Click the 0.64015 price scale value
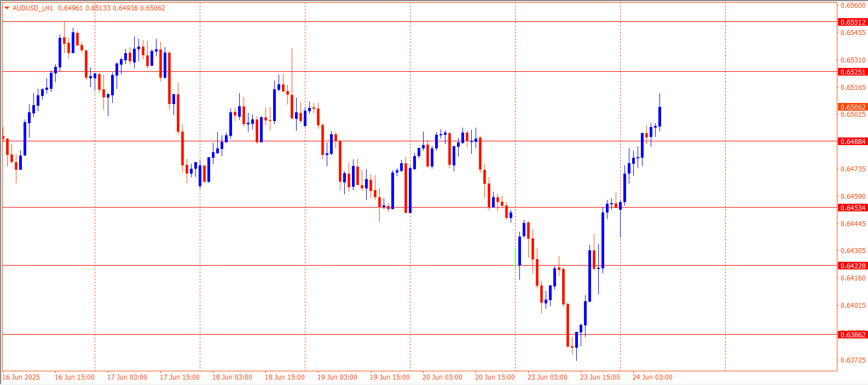The width and height of the screenshot is (868, 385). coord(853,306)
